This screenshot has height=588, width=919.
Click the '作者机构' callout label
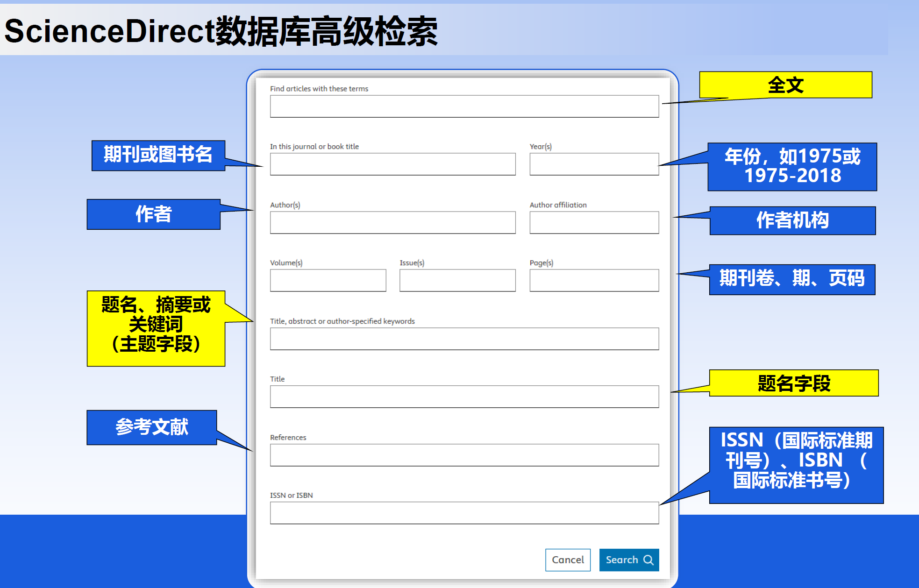[x=792, y=220]
